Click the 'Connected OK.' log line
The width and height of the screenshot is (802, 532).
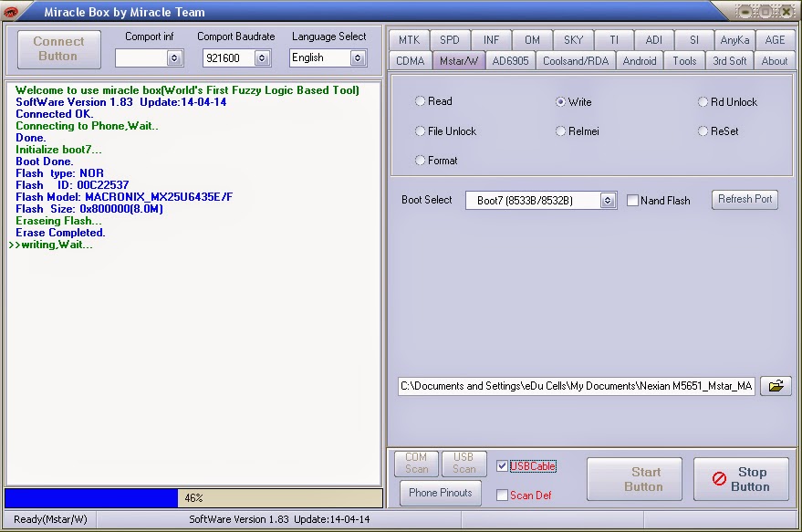pos(54,114)
